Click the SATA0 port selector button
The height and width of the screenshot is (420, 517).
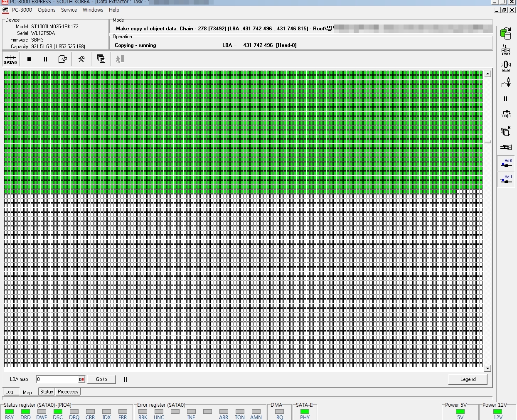(x=10, y=59)
